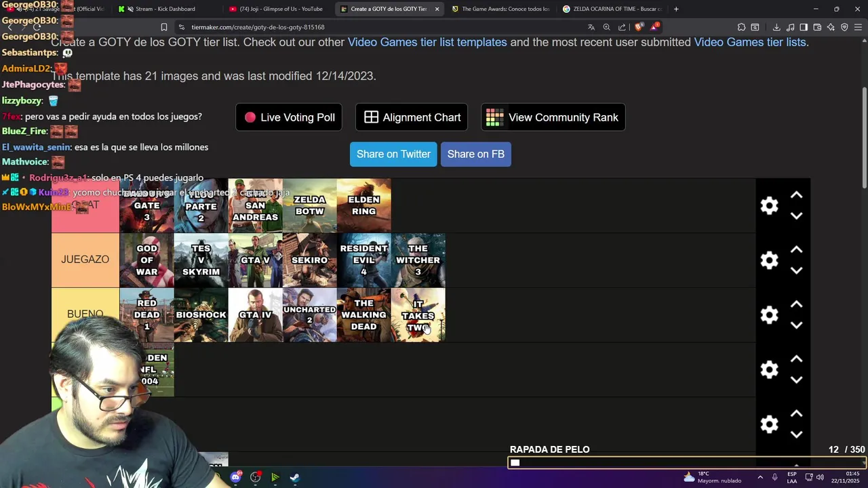The image size is (868, 488).
Task: Move the top tier row up
Action: pyautogui.click(x=797, y=195)
